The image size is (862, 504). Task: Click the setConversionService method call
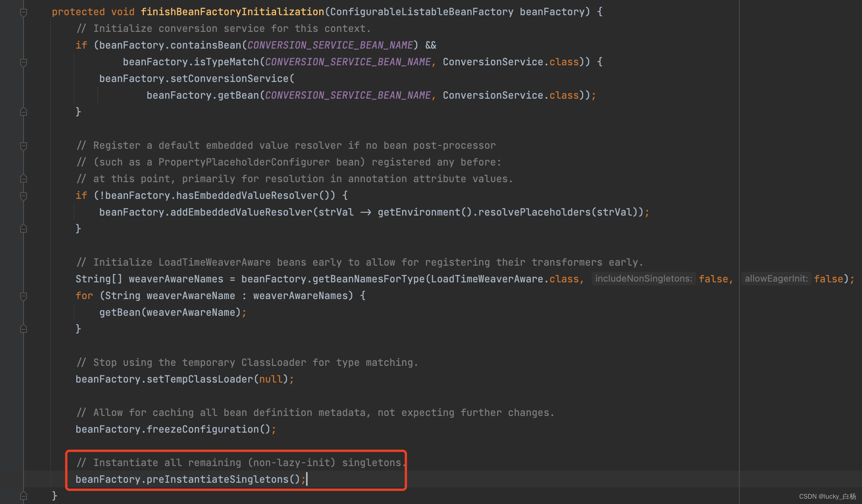[x=229, y=79]
